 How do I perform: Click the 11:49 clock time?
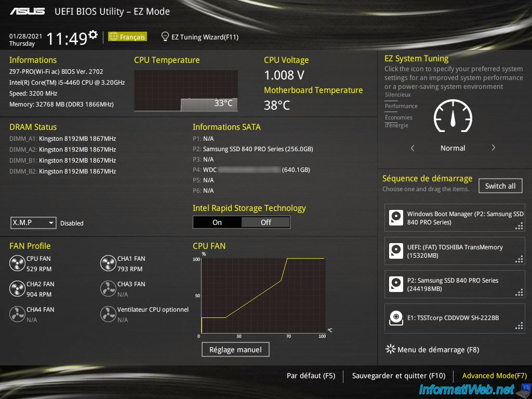coord(67,38)
